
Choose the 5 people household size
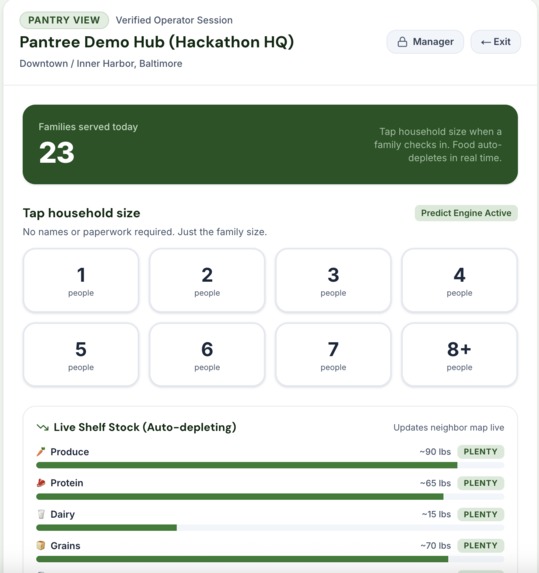coord(81,354)
